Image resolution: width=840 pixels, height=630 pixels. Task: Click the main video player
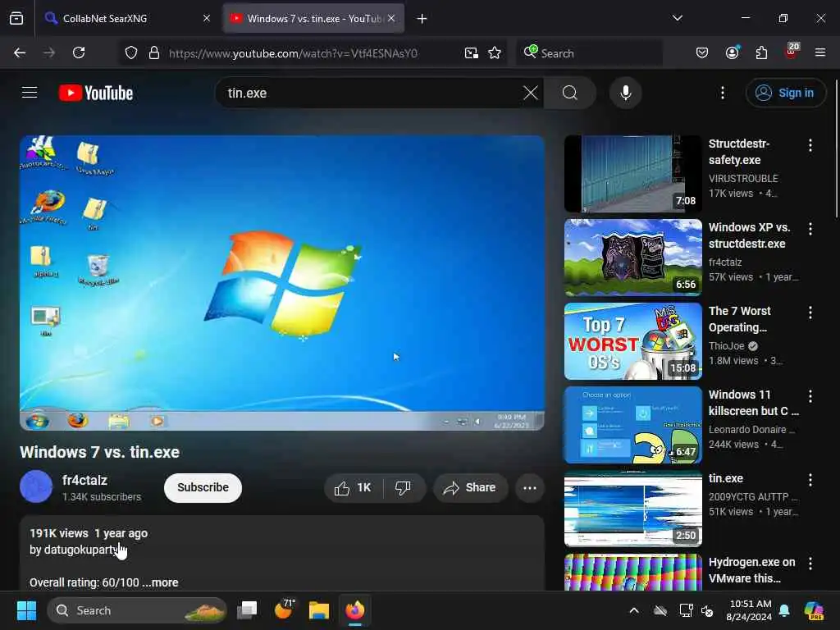(282, 282)
